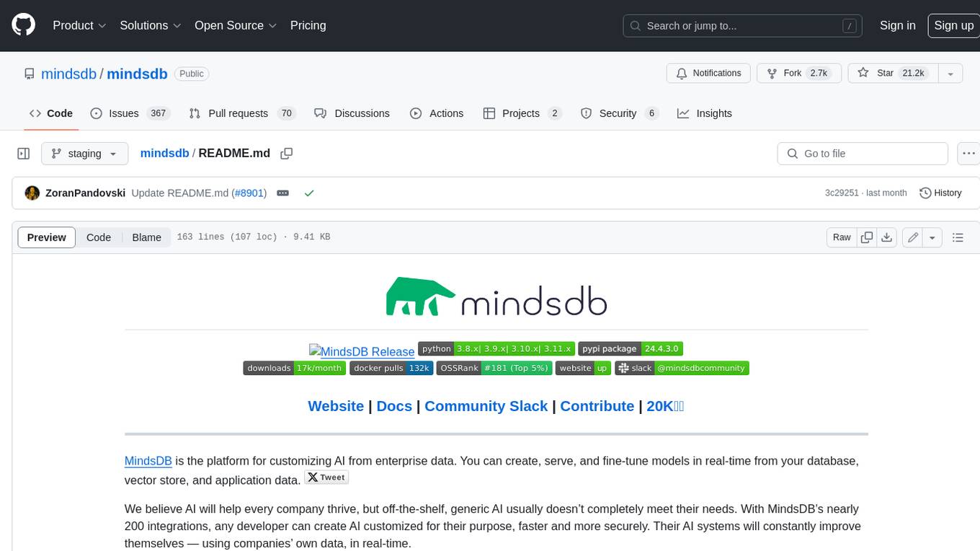Viewport: 980px width, 551px height.
Task: Open the Pull requests tab
Action: (242, 113)
